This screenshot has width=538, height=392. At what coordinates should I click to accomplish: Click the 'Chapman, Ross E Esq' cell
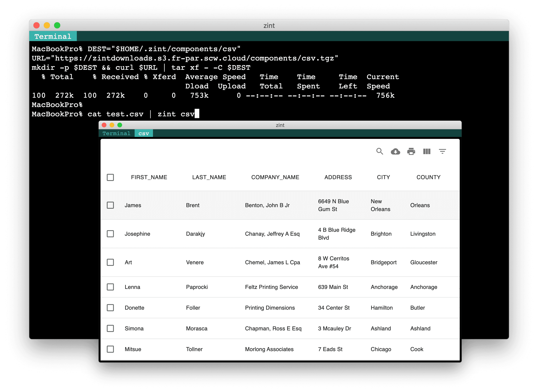[x=273, y=328]
